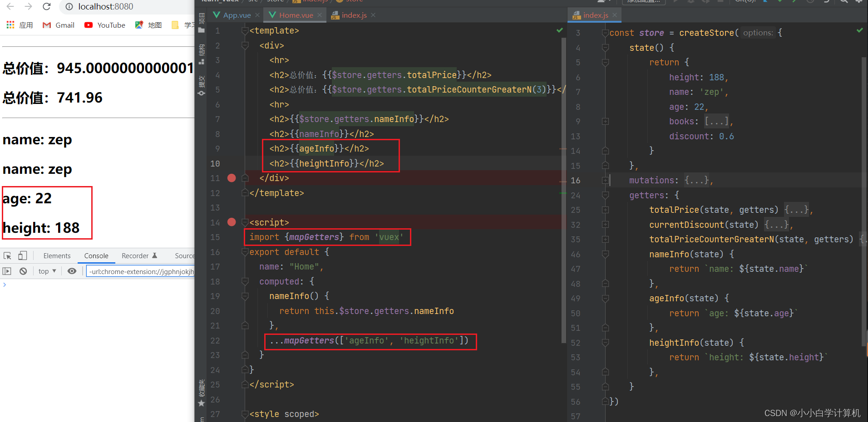
Task: Open the 提交 commit tool window
Action: pos(202,86)
